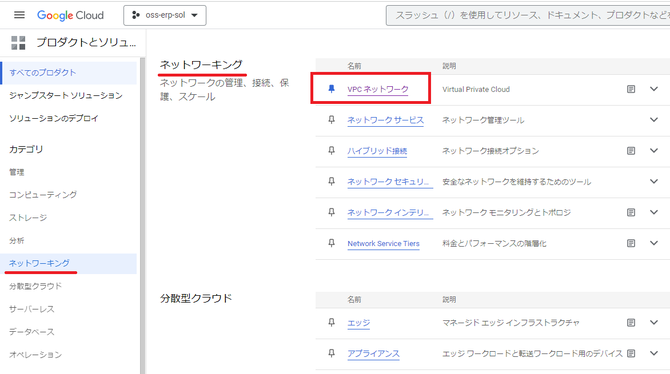Select the データベース category
670x374 pixels.
click(x=32, y=332)
